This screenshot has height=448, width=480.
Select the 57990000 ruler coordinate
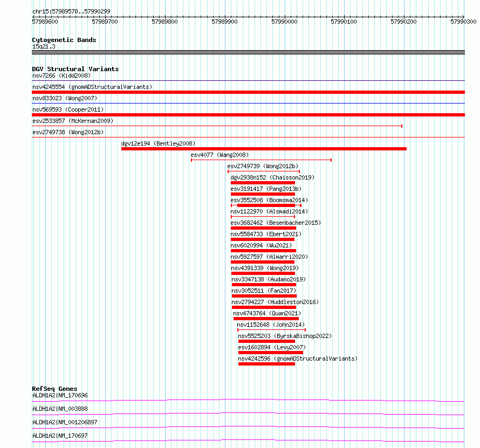point(284,22)
